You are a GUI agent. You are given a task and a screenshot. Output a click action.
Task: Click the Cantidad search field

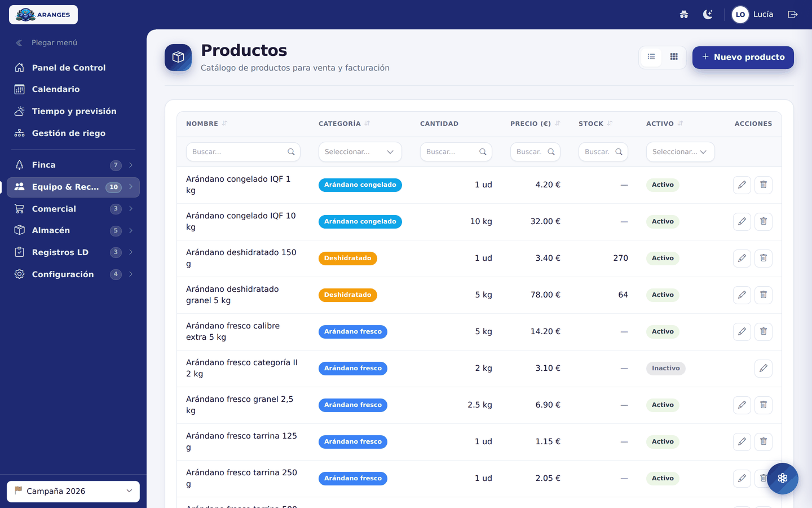pos(456,152)
